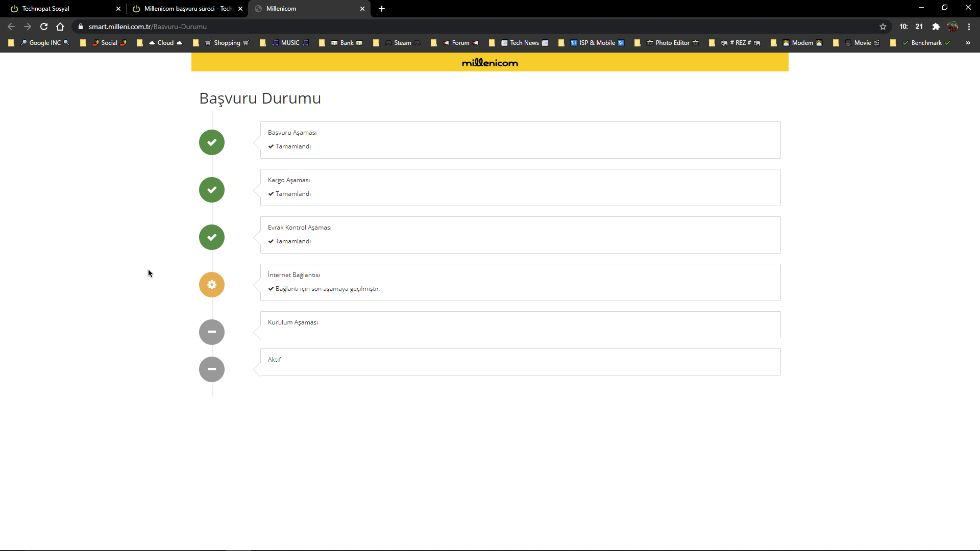Expand the hidden bookmarks overflow chevron

click(x=968, y=43)
